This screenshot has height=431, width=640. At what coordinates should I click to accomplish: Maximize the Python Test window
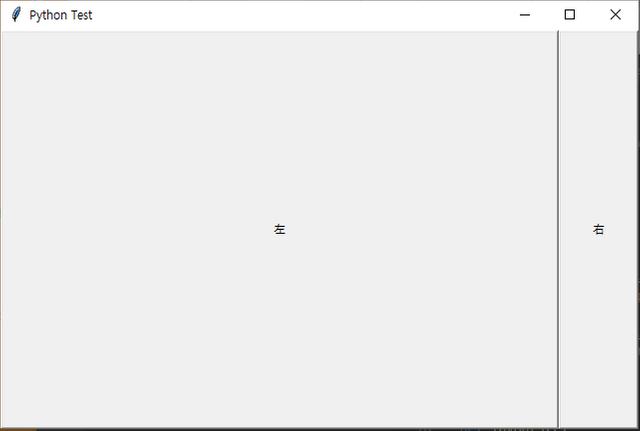pyautogui.click(x=570, y=15)
